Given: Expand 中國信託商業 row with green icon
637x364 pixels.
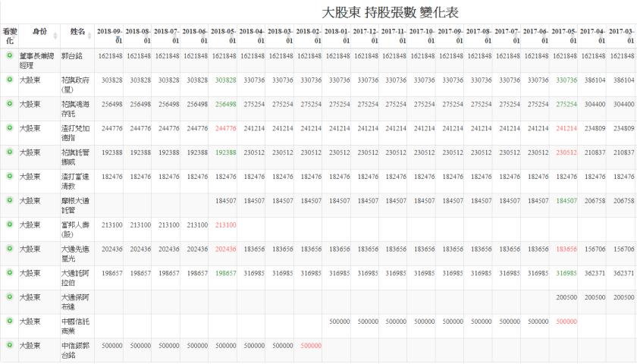Looking at the screenshot, I should click(x=9, y=321).
